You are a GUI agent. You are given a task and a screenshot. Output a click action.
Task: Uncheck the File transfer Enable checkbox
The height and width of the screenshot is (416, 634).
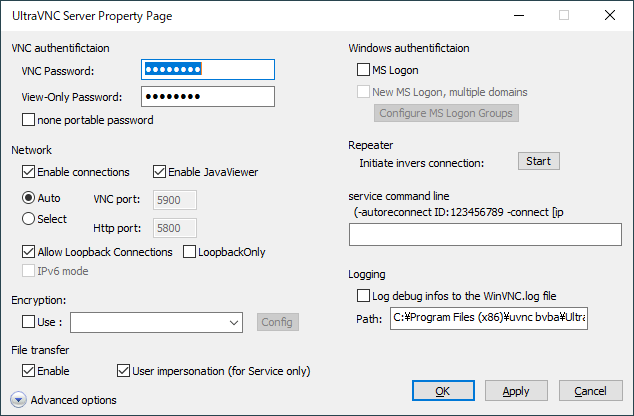(x=29, y=371)
